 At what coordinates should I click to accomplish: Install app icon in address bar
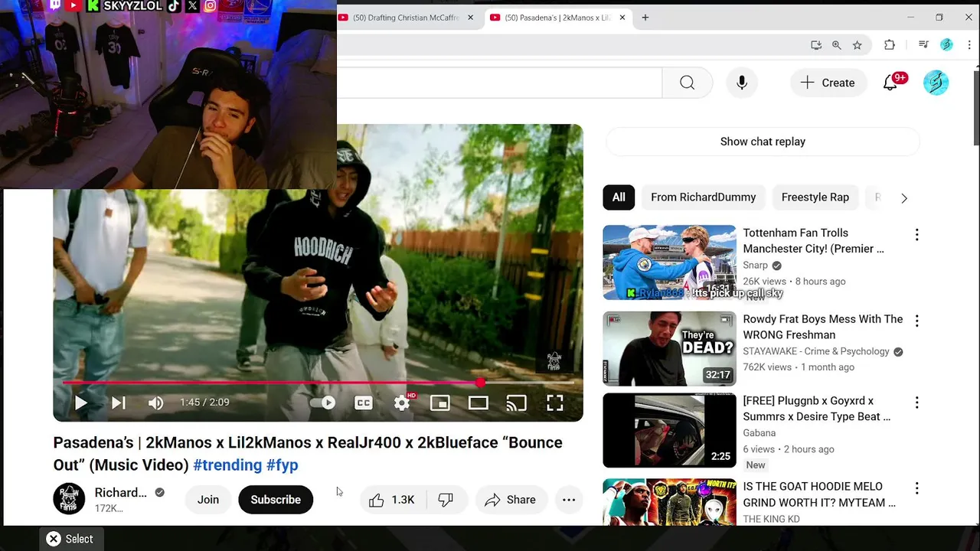pos(816,45)
